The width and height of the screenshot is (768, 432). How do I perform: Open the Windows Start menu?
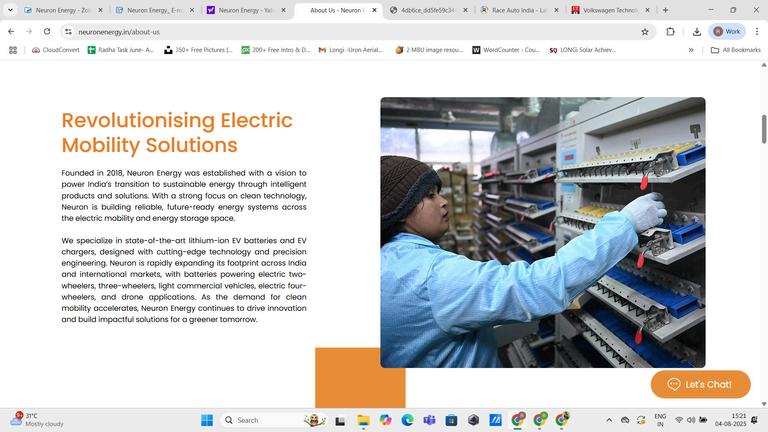pos(207,420)
